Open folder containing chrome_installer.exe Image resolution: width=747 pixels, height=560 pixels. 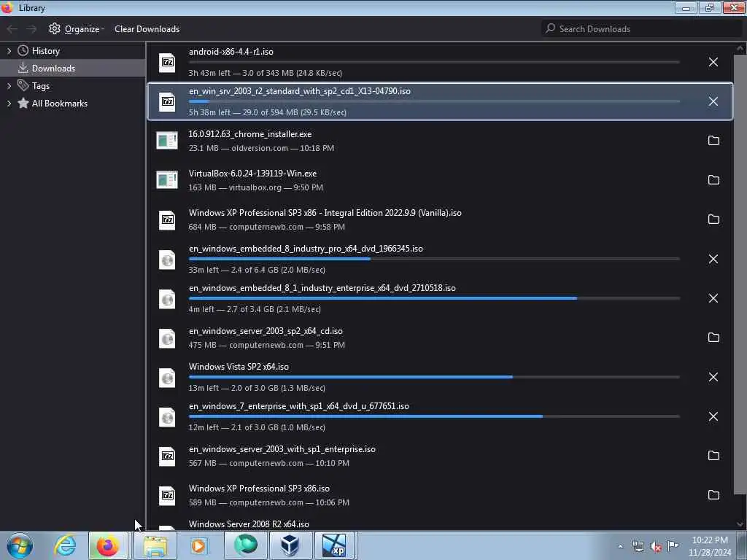pyautogui.click(x=713, y=141)
